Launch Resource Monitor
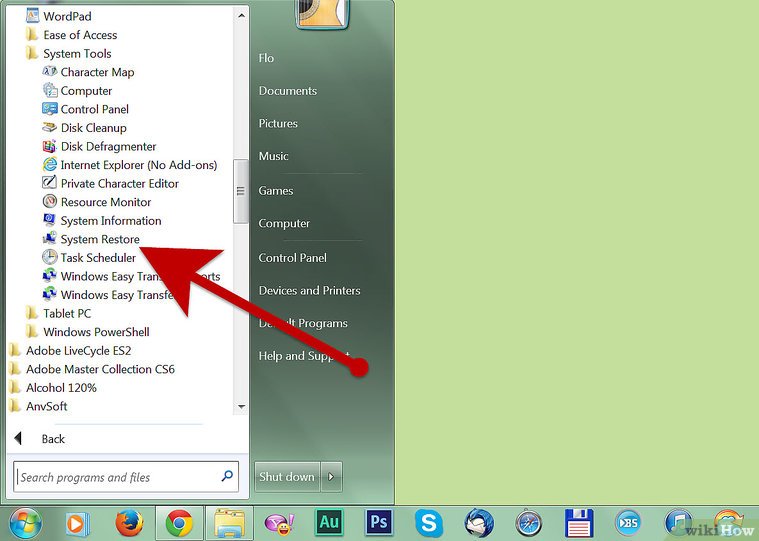Viewport: 759px width, 541px height. click(x=97, y=202)
